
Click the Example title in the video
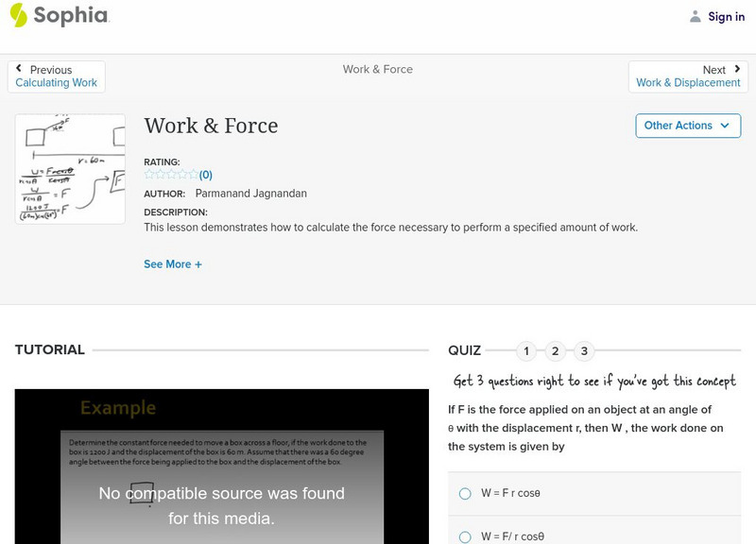coord(118,408)
